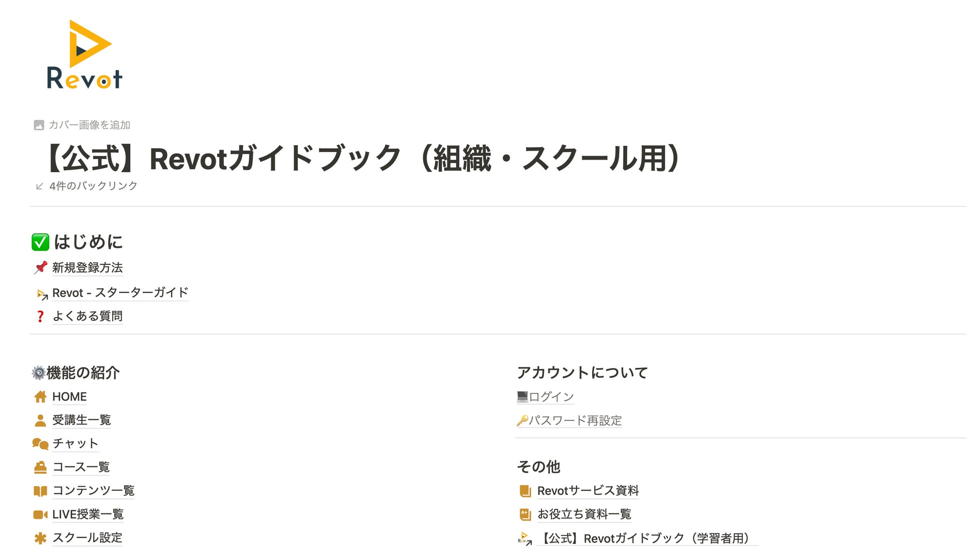This screenshot has width=976, height=560.
Task: Open the パスワード再設定 page link
Action: (x=575, y=420)
